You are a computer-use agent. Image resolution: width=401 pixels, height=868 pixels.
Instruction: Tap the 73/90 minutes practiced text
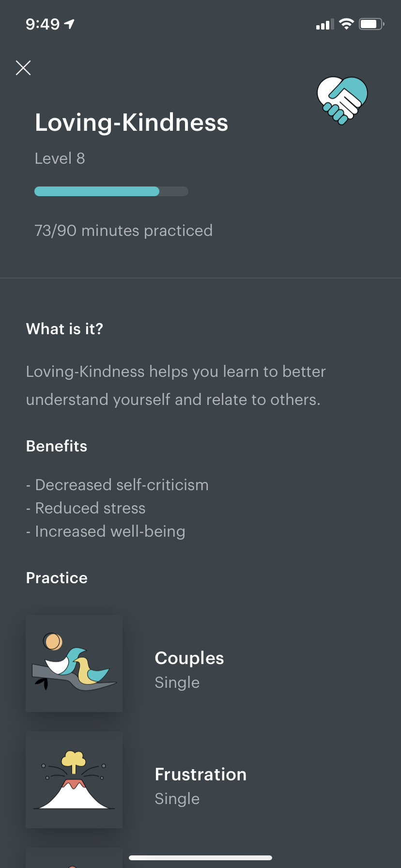click(123, 231)
